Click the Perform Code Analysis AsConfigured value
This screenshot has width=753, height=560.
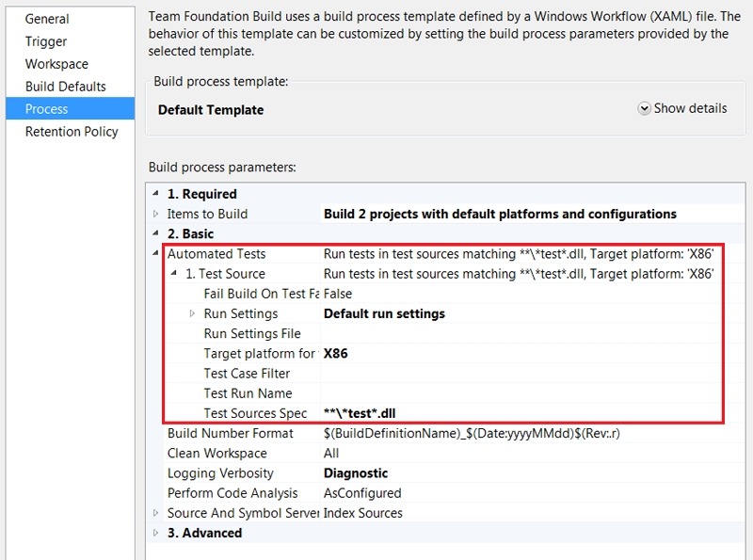pos(362,493)
